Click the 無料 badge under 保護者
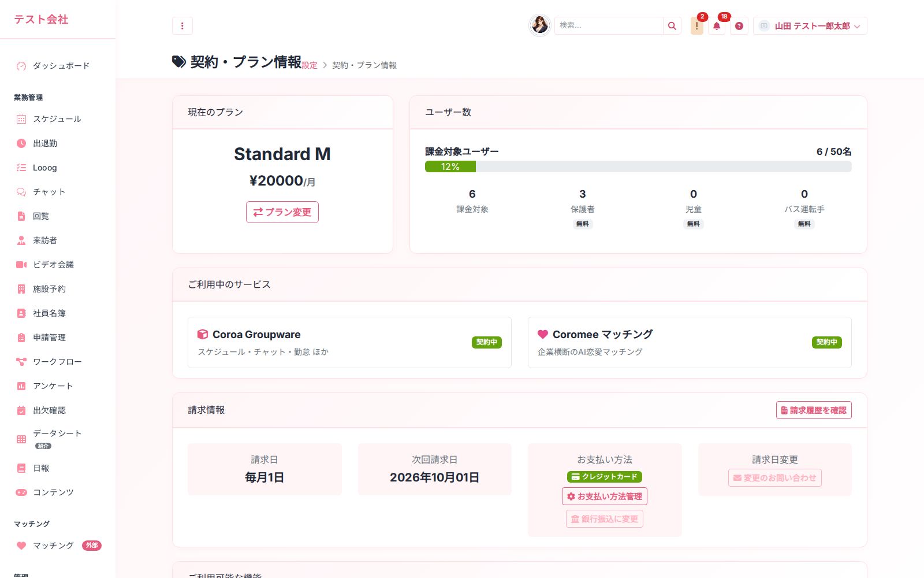Screen dimensions: 924x578 point(583,224)
